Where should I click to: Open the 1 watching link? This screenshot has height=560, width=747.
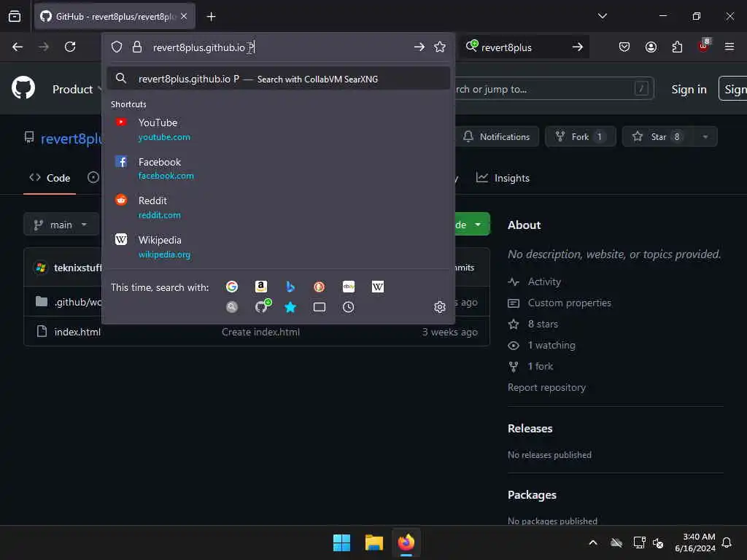coord(551,345)
